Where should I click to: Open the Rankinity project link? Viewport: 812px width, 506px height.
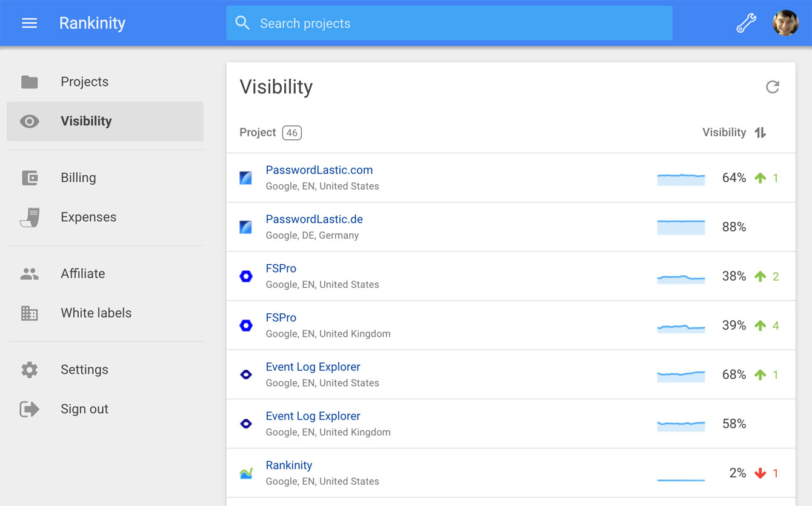289,465
